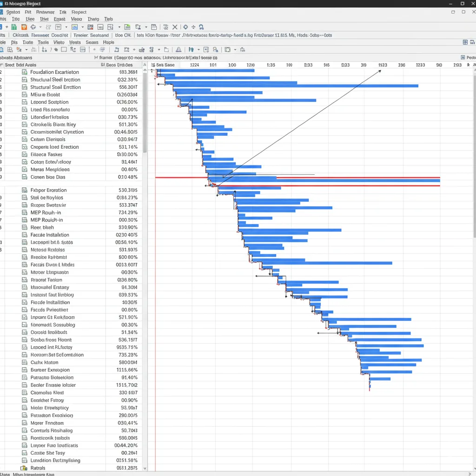Click the Foundation row task icon
This screenshot has height=476, width=476.
click(25, 72)
